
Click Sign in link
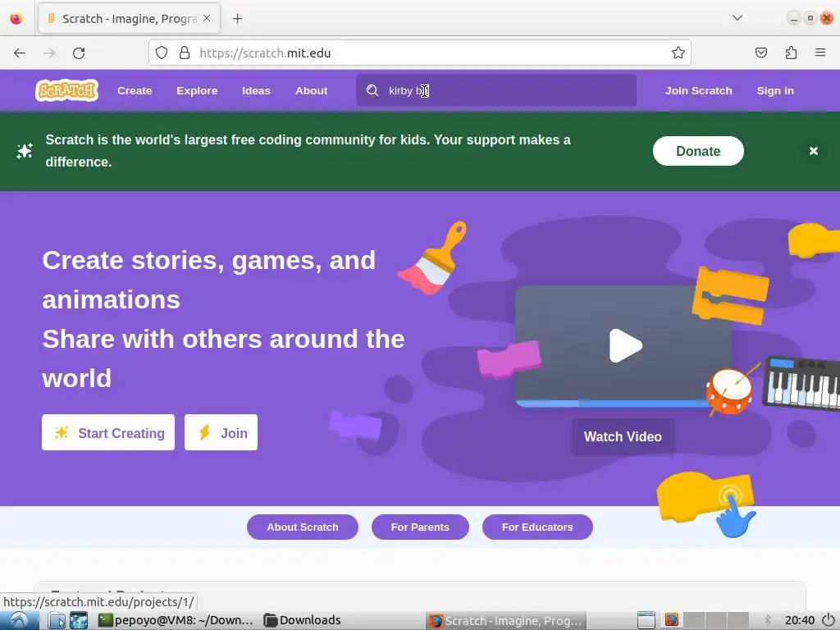coord(775,90)
